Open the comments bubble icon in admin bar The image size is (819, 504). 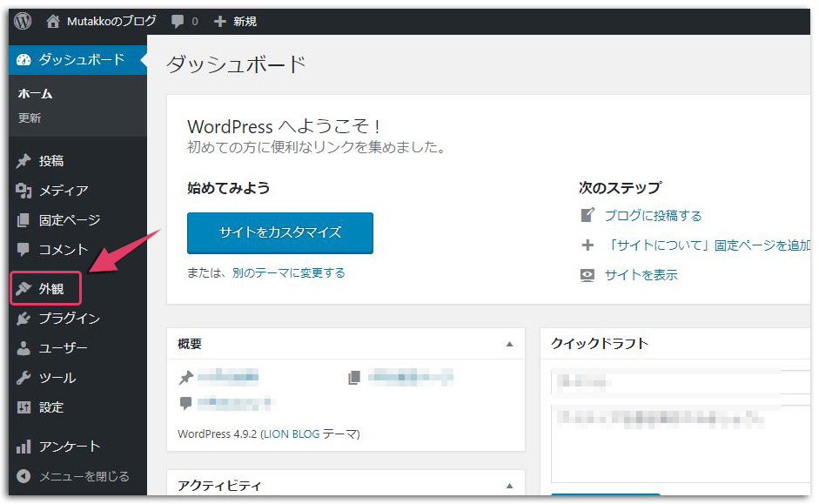[x=178, y=21]
